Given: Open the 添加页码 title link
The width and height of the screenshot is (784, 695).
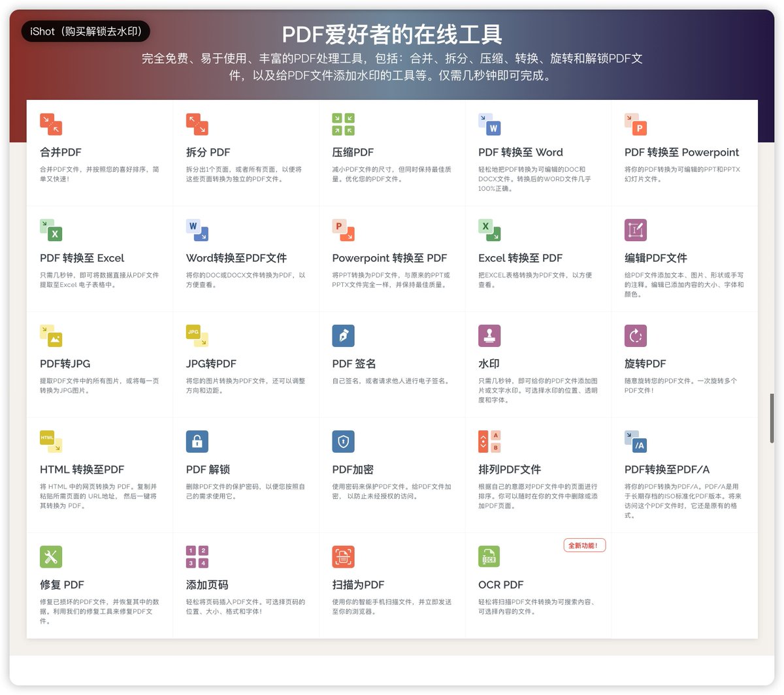Looking at the screenshot, I should [x=207, y=585].
